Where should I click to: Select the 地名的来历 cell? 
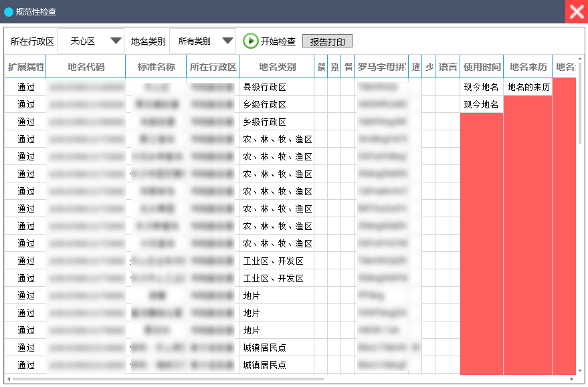[x=528, y=88]
